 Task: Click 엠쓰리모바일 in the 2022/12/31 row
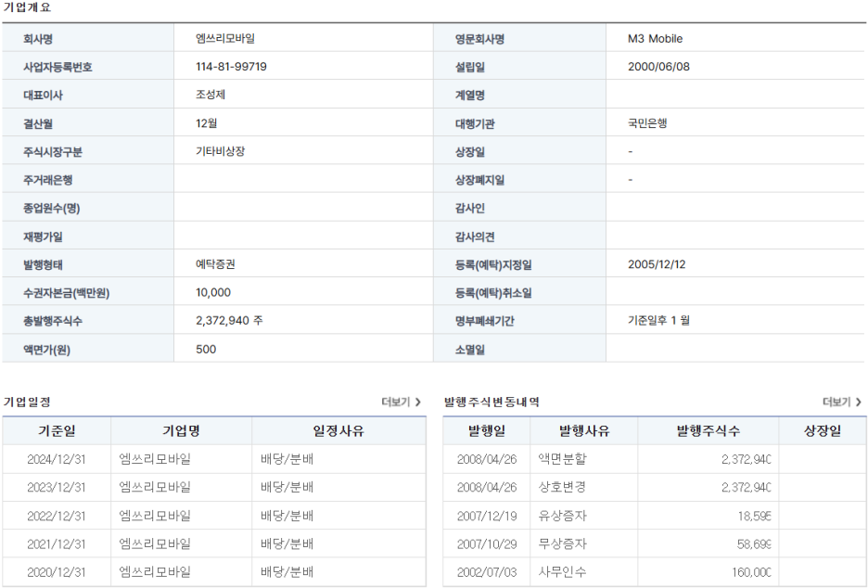[155, 516]
